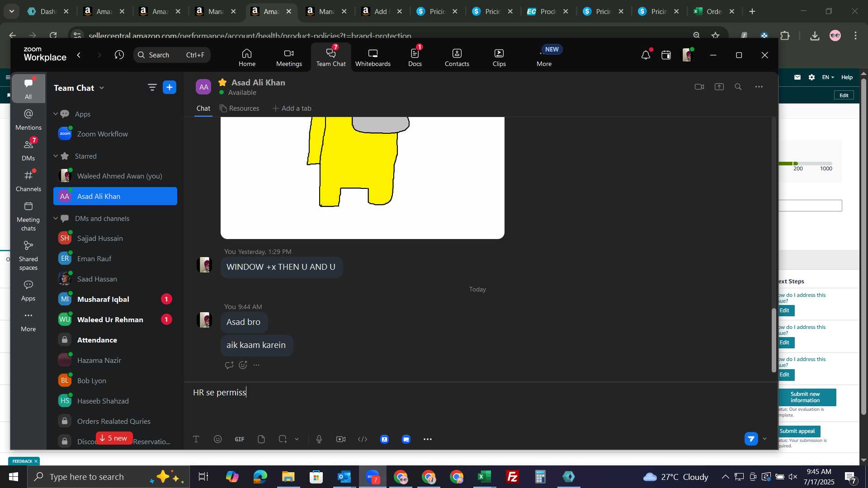Open Musharaf Iqbal unread chat

click(115, 299)
